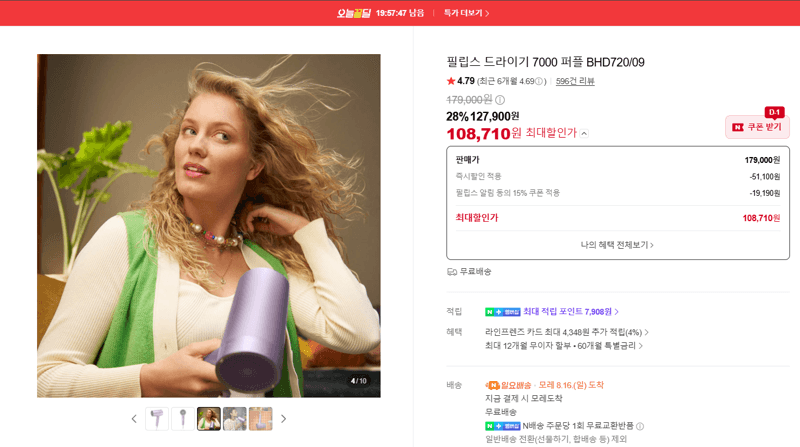This screenshot has height=447, width=800.
Task: Open 라인프렌즈 카드 추가 적립 link
Action: pos(566,332)
